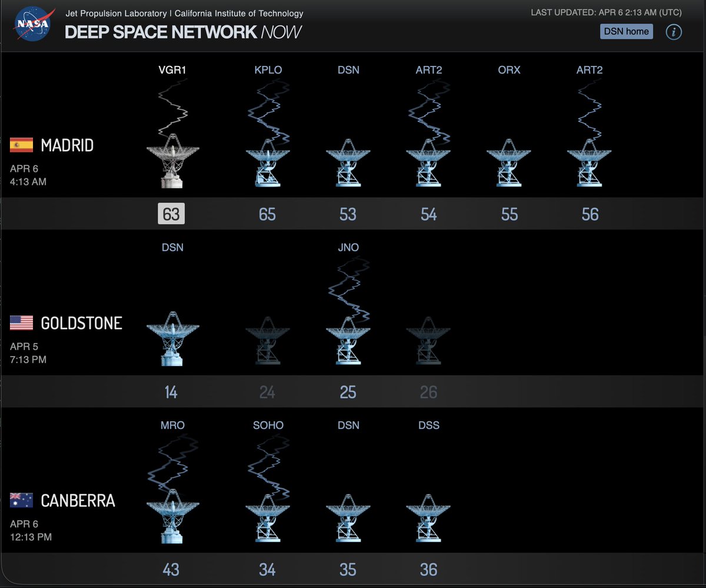Select Madrid antenna dish 54
706x588 pixels.
point(428,162)
